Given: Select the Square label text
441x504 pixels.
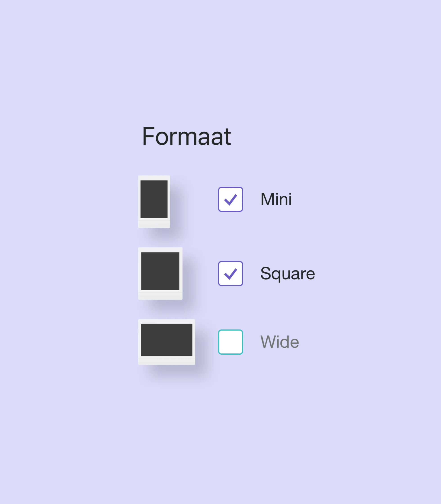Looking at the screenshot, I should (288, 273).
